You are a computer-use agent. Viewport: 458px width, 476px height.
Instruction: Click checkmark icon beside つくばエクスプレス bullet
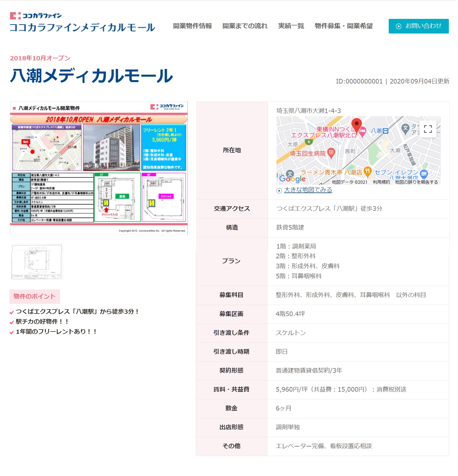coord(12,312)
